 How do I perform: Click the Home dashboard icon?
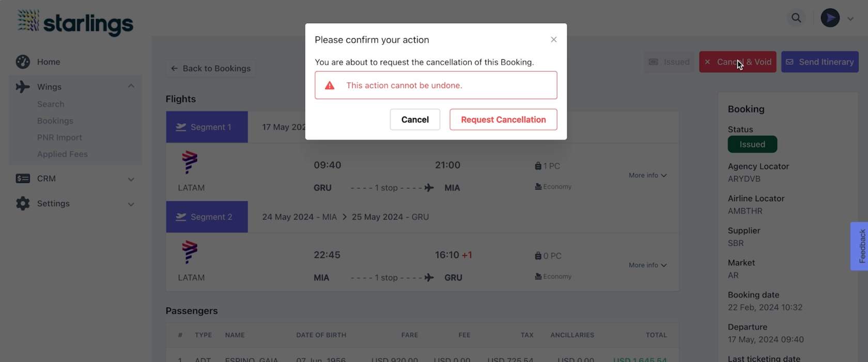coord(23,62)
